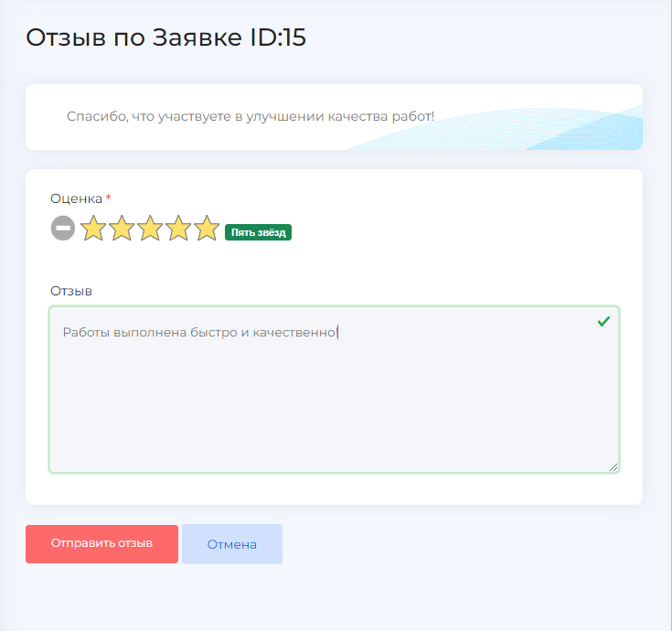The height and width of the screenshot is (631, 672).
Task: Click the gray minus icon to clear the rating
Action: pos(62,229)
